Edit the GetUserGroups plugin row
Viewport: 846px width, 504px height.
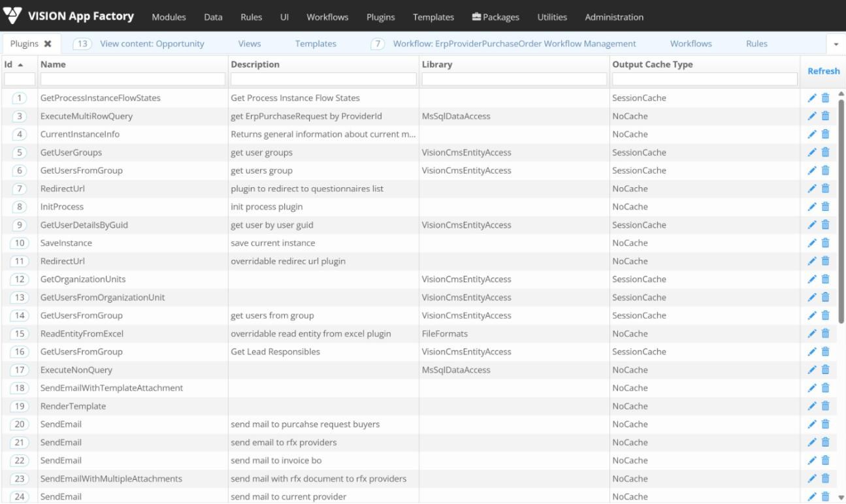coord(812,153)
